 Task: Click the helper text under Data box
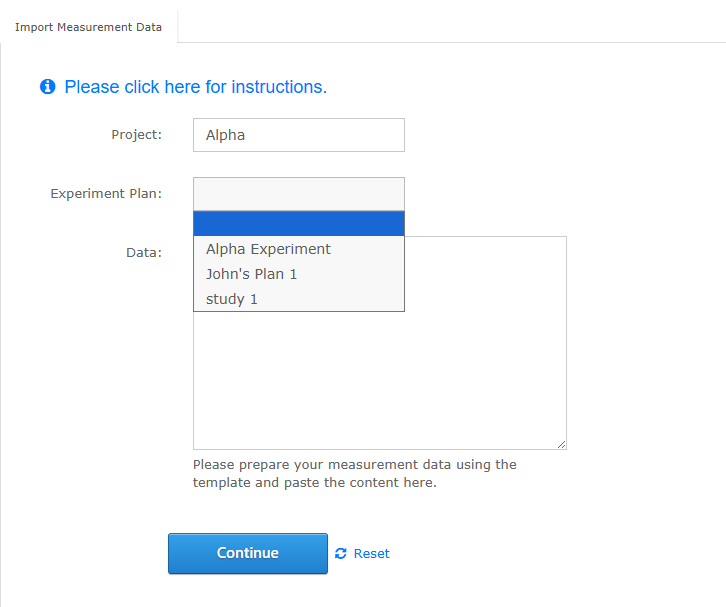(x=354, y=465)
